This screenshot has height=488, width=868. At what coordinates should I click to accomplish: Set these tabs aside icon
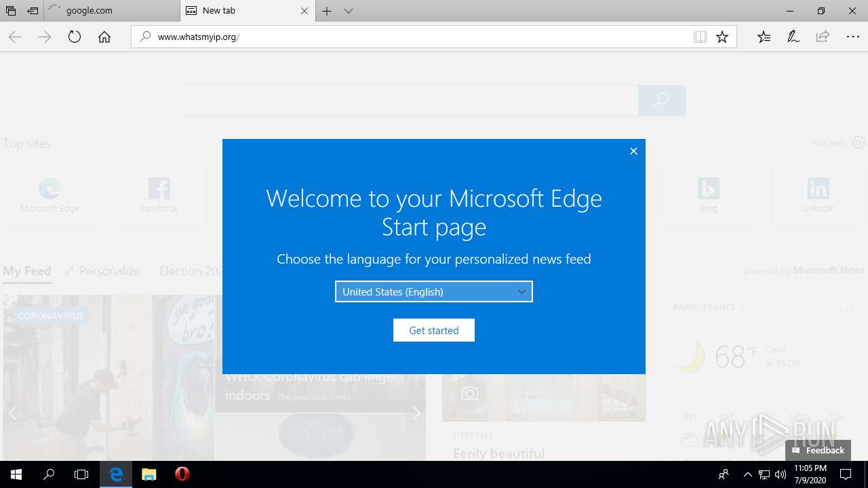(33, 11)
